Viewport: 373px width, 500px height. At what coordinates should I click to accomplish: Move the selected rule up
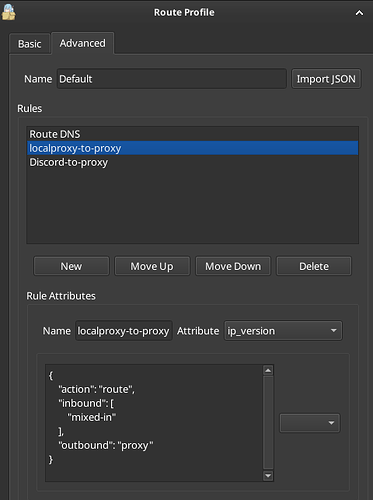coord(152,266)
